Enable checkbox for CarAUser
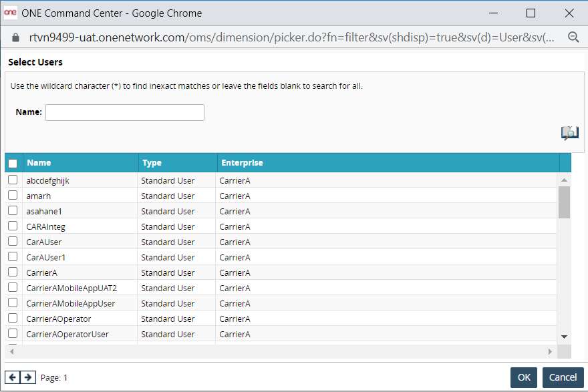This screenshot has height=392, width=588. pos(13,241)
